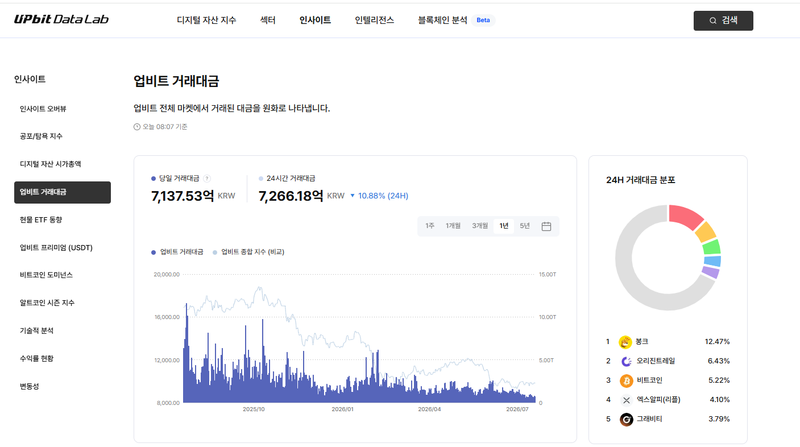Select the 1개월 time range

pyautogui.click(x=453, y=226)
